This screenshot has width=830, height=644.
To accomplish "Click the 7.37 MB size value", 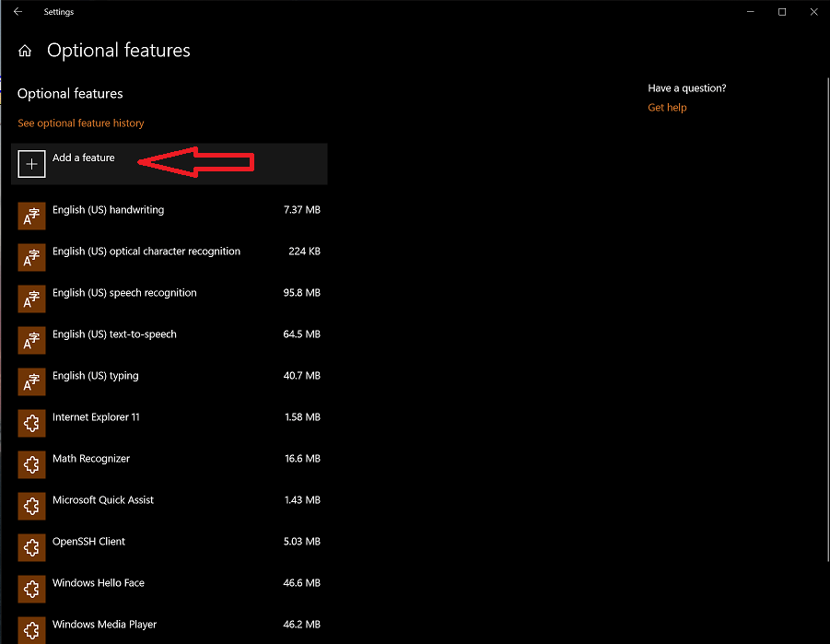I will 302,210.
